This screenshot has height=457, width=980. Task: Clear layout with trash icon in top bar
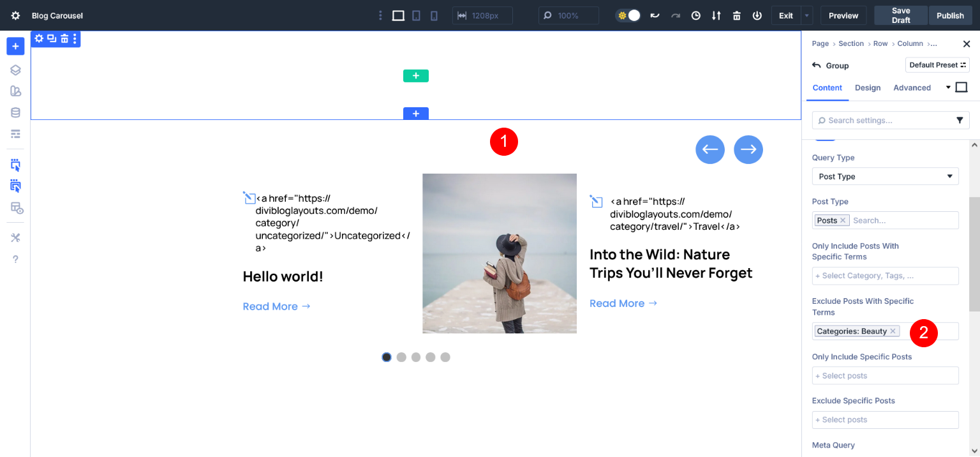(x=737, y=15)
